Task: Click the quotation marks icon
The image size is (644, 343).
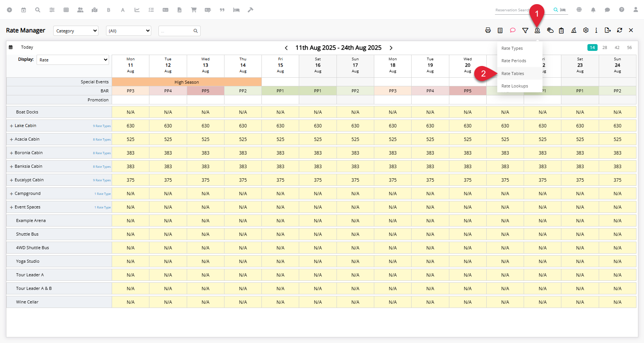Action: (222, 10)
